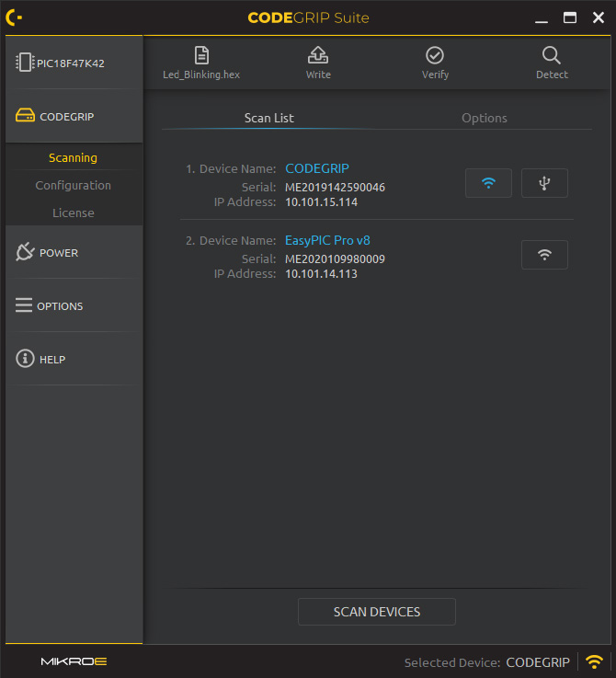Toggle WiFi connection for CODEGRIP device

click(x=488, y=183)
